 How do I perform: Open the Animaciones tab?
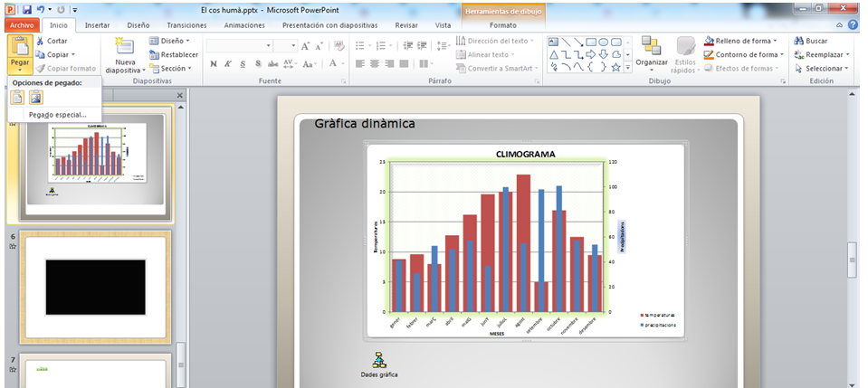click(244, 25)
